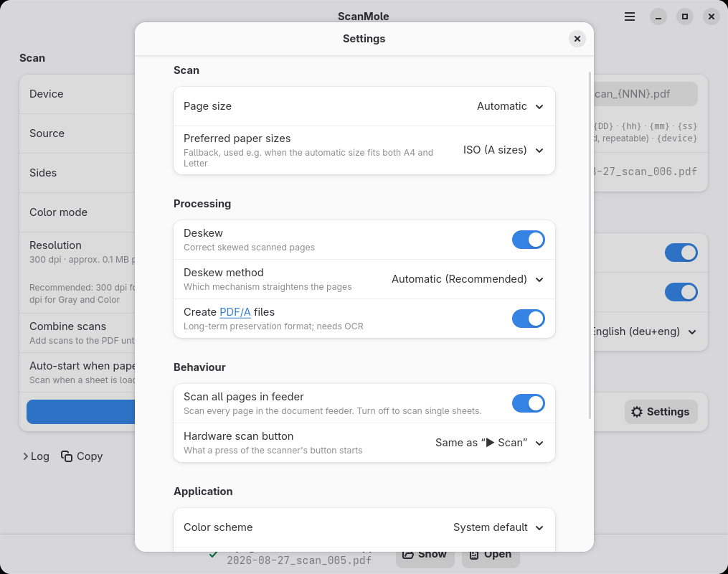Open the hamburger menu in the title bar
Image resolution: width=728 pixels, height=574 pixels.
(630, 17)
